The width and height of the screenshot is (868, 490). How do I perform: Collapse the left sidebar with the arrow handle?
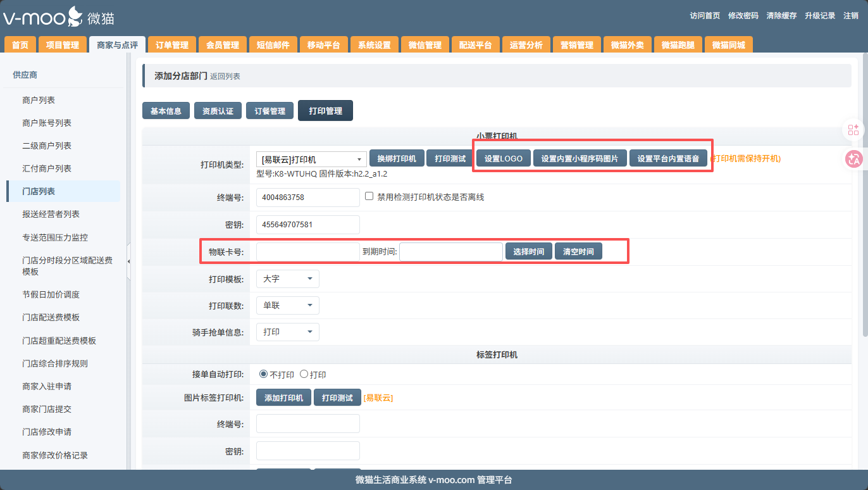point(129,261)
